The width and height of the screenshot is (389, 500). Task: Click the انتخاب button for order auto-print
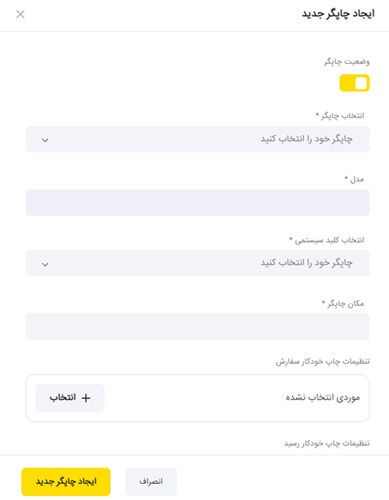tap(70, 398)
